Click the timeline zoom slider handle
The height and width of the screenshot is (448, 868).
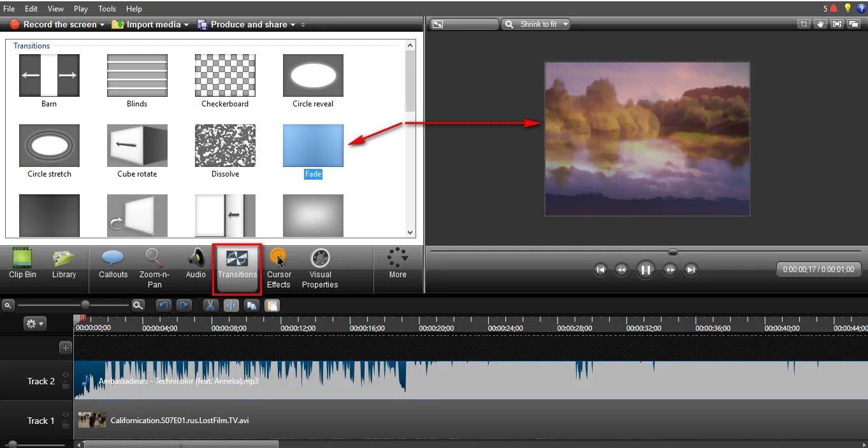[85, 305]
